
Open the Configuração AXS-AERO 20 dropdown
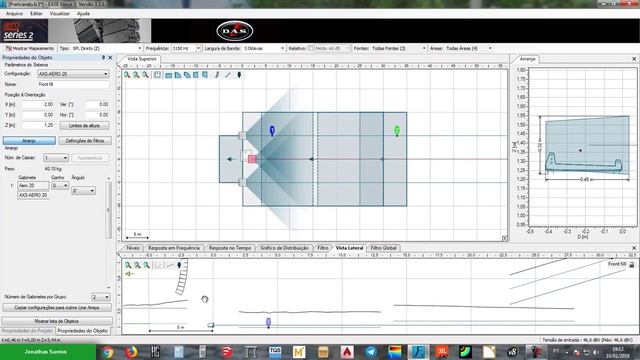(73, 74)
